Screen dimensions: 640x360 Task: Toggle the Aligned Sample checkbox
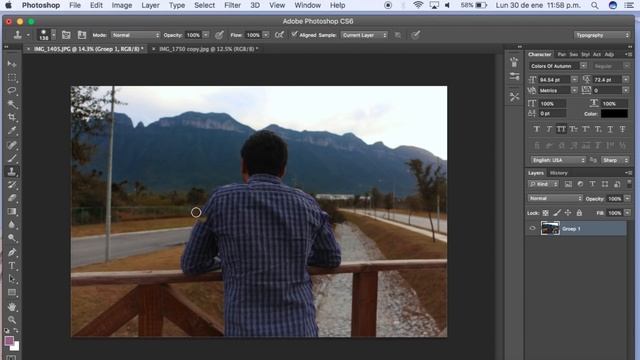tap(294, 35)
